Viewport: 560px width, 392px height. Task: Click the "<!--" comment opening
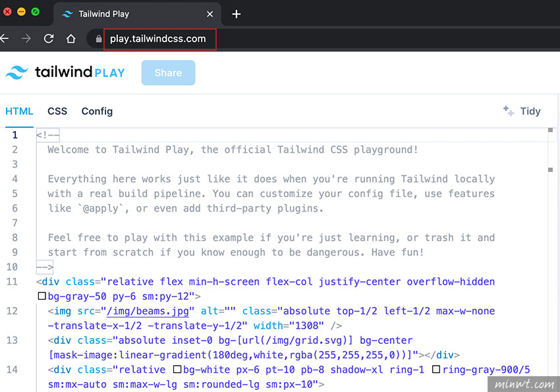pyautogui.click(x=48, y=135)
